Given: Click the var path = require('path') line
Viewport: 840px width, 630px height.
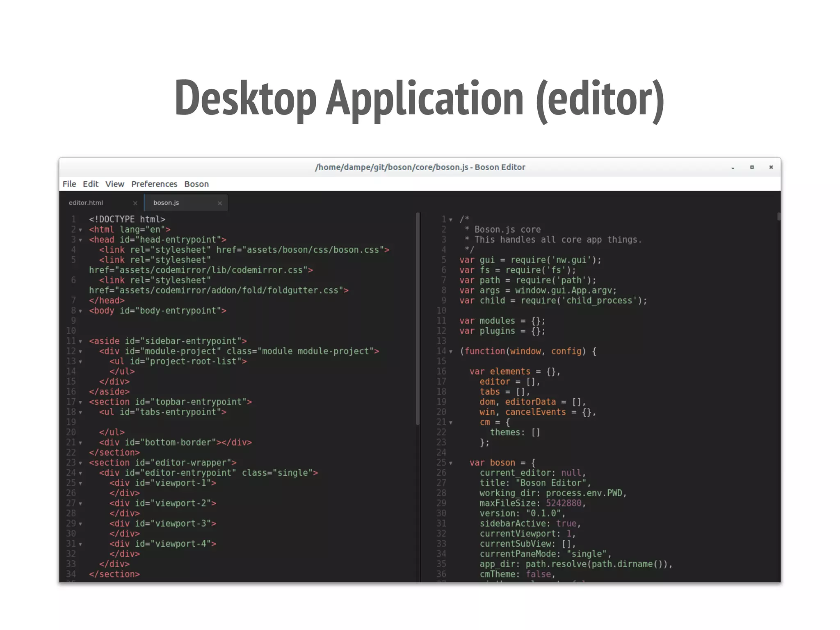Looking at the screenshot, I should (528, 280).
